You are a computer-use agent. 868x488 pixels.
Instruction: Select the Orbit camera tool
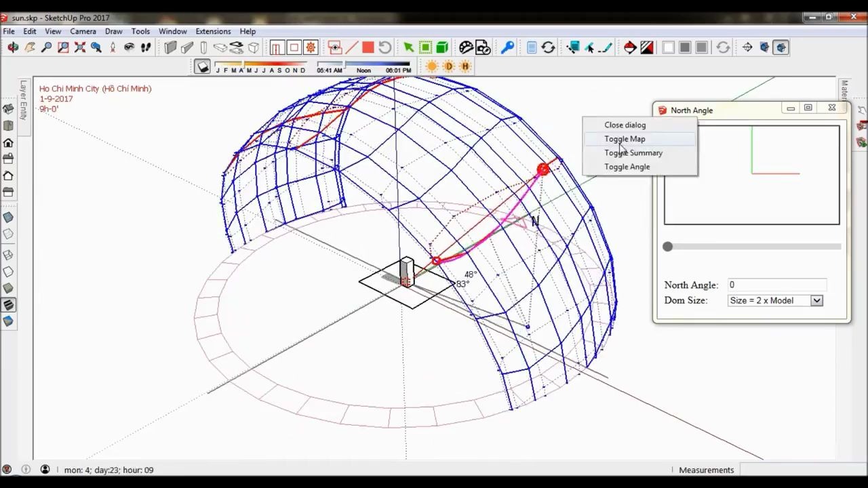pyautogui.click(x=13, y=47)
